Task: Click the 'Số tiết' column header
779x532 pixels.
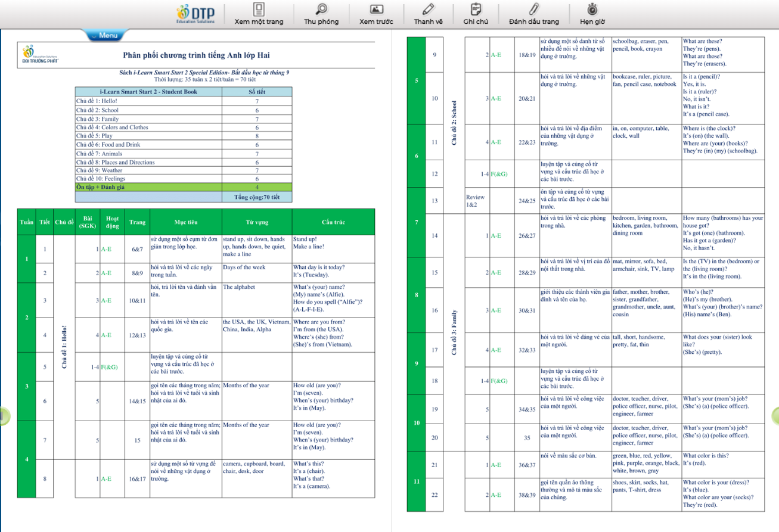Action: point(257,92)
